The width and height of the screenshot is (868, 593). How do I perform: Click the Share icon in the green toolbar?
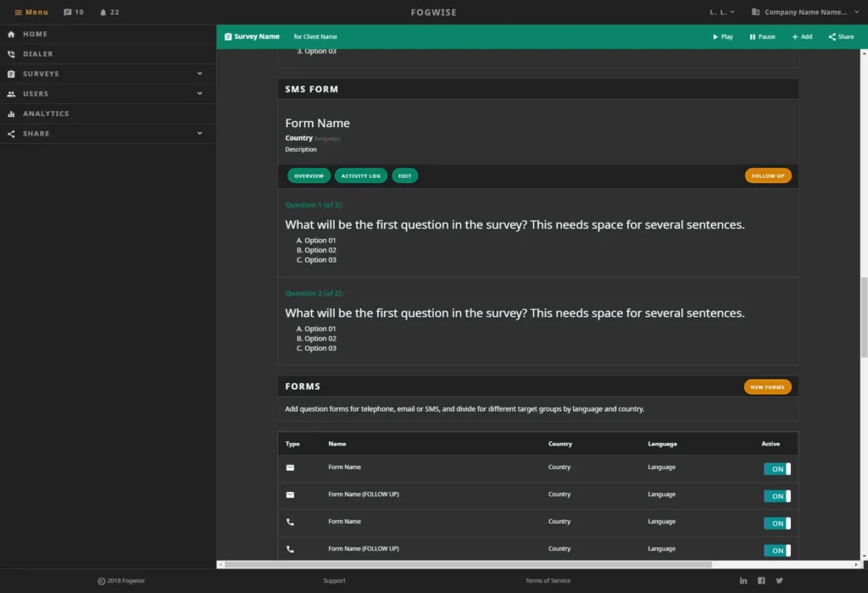[x=832, y=37]
